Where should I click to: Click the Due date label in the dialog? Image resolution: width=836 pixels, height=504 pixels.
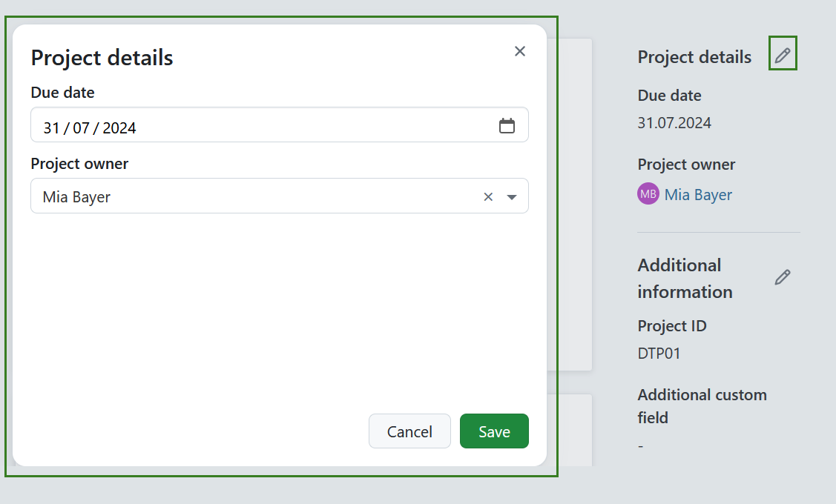(x=63, y=93)
